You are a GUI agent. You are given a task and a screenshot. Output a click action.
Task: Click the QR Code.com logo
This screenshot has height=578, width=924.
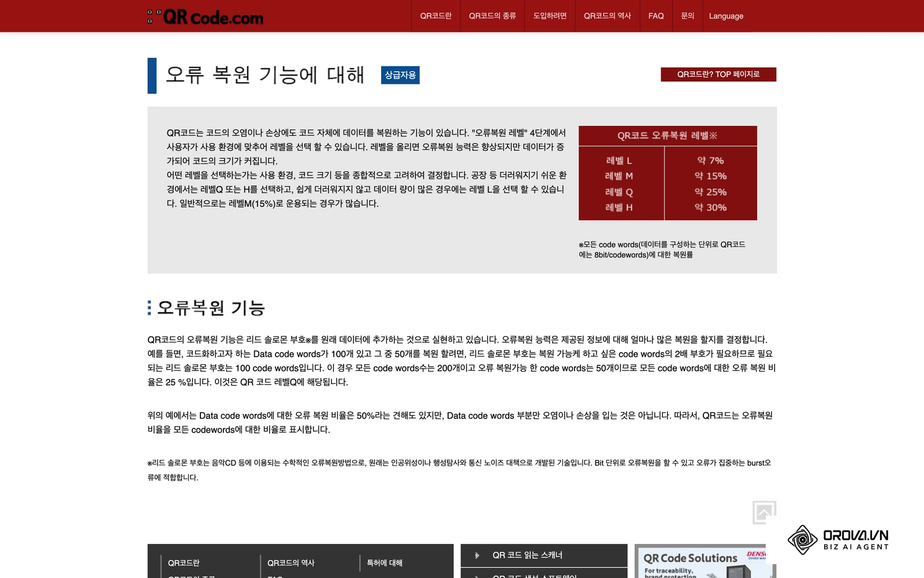coord(206,17)
